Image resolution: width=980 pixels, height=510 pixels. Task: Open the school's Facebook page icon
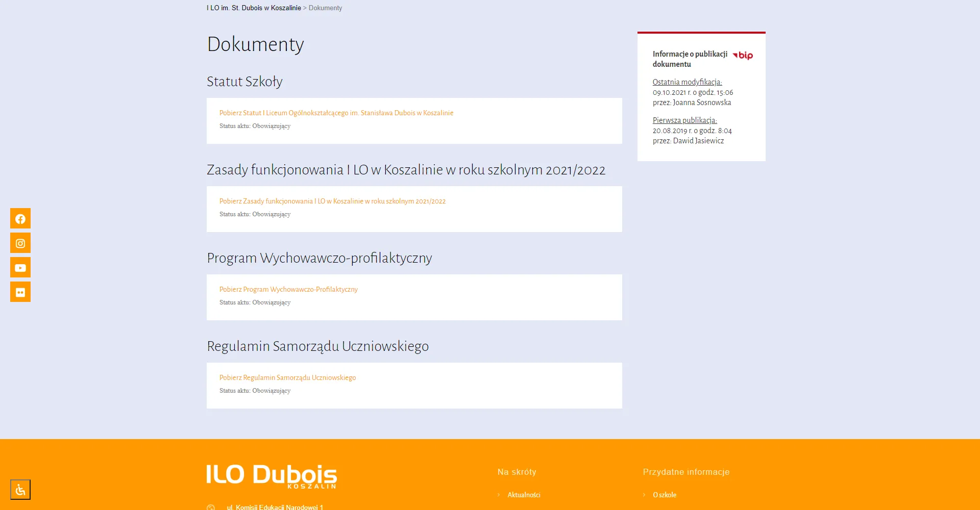20,218
